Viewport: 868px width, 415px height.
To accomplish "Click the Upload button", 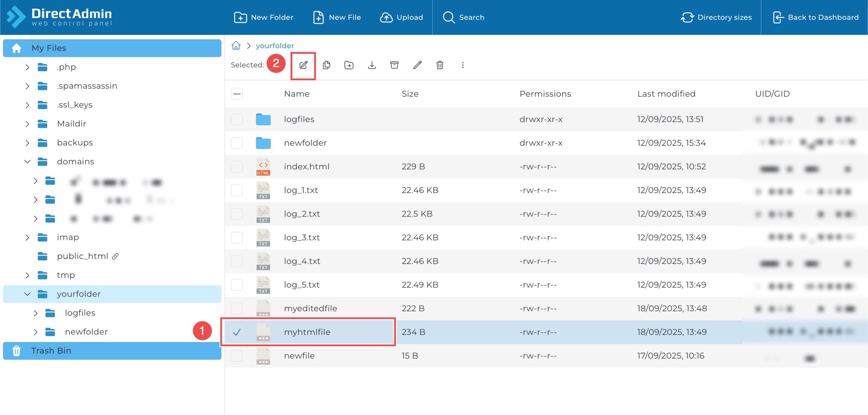I will [401, 17].
